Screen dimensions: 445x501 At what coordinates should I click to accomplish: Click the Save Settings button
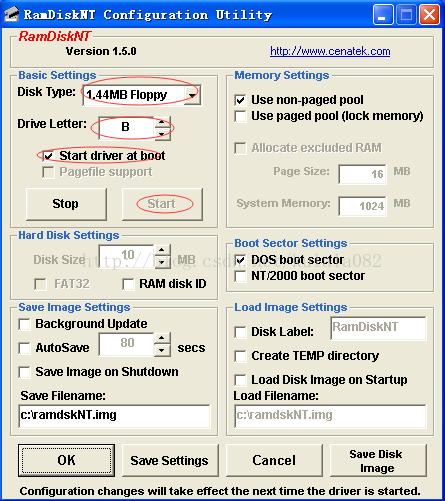pos(170,460)
